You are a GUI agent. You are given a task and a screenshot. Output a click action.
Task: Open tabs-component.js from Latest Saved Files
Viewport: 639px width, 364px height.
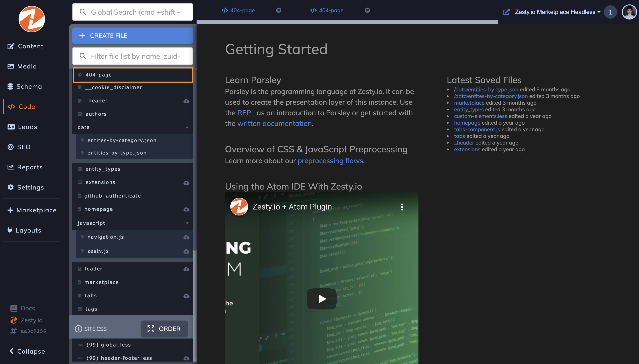click(x=477, y=129)
